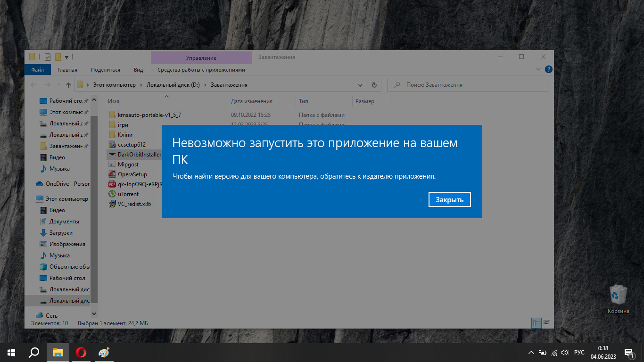
Task: Open Customize Quick Access Toolbar dropdown
Action: tap(66, 58)
